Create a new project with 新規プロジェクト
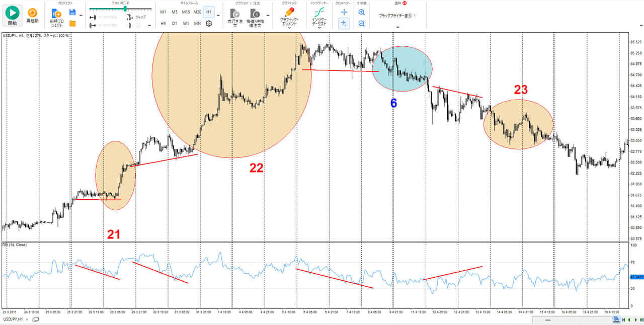Screen dimensions: 644x325 [x=56, y=17]
